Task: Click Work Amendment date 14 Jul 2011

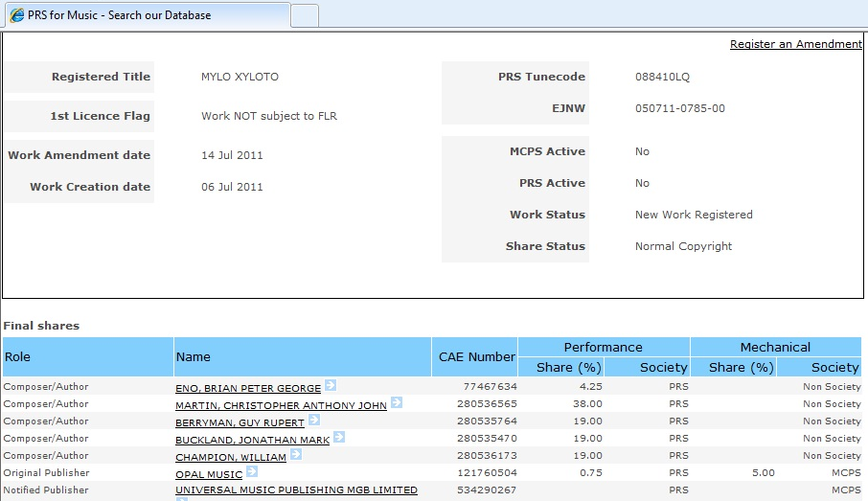Action: 232,155
